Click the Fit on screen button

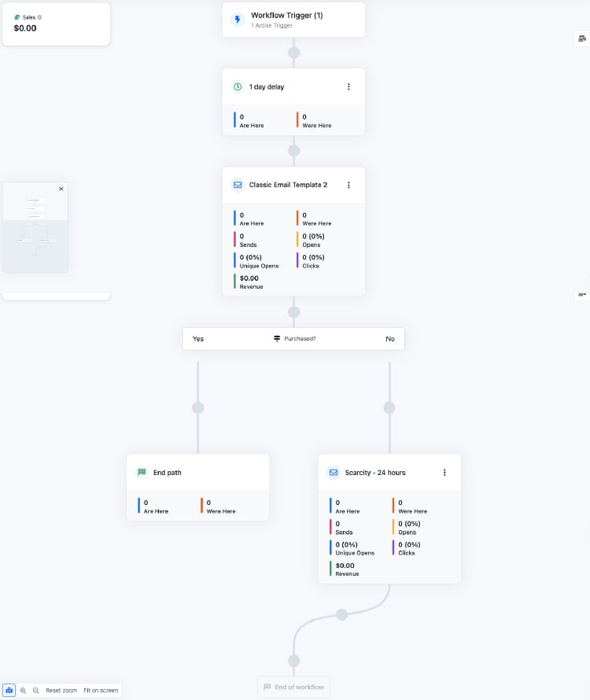[101, 691]
